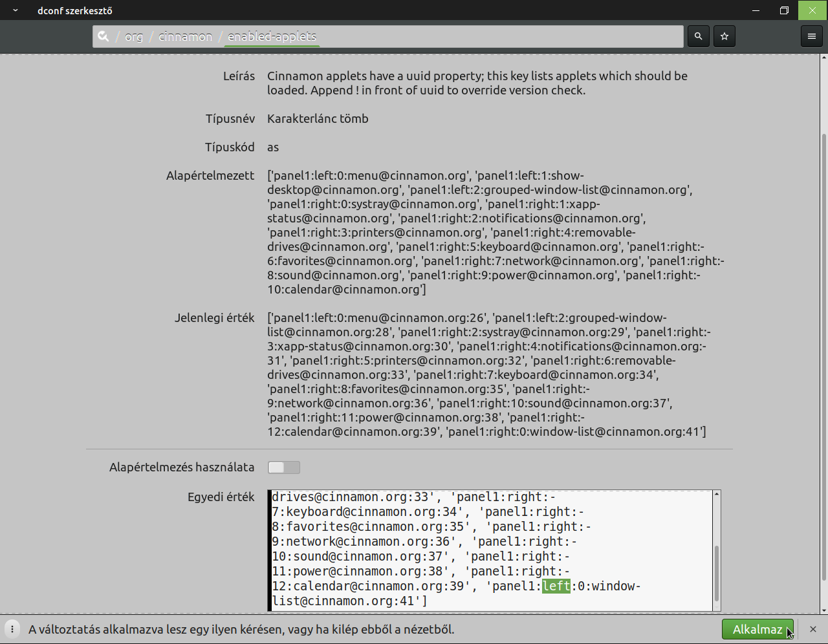This screenshot has height=644, width=828.
Task: Click the 'Egyedi érték' label
Action: tap(221, 497)
